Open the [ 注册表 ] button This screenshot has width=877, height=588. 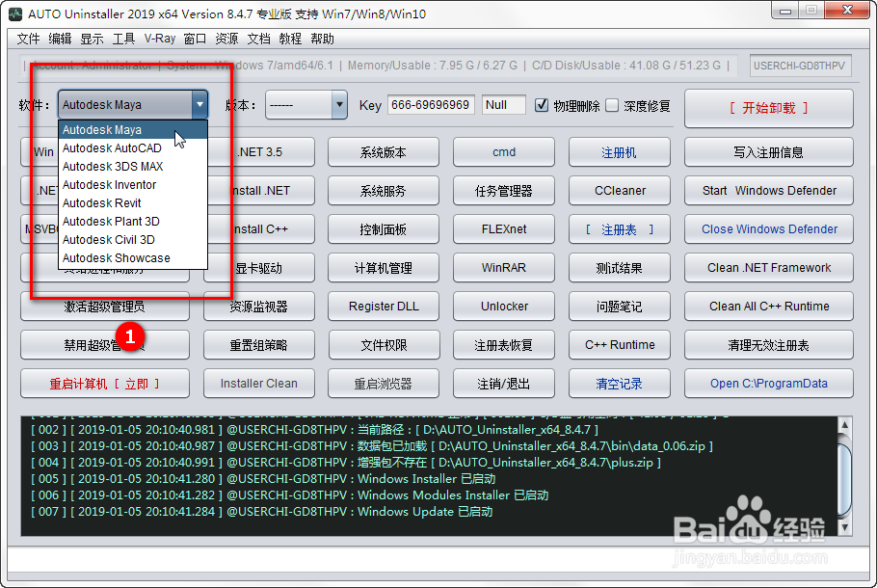coord(619,229)
